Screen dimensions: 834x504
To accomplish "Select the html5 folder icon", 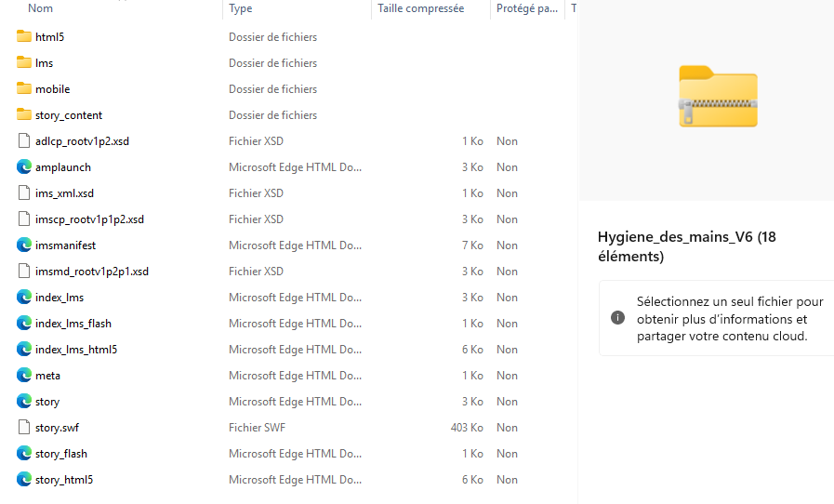I will (24, 37).
